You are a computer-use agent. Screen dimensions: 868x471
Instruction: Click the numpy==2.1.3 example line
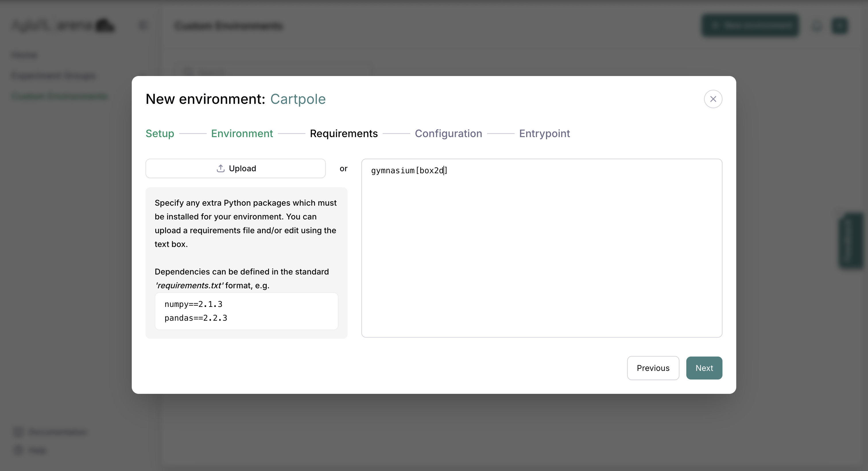click(193, 304)
